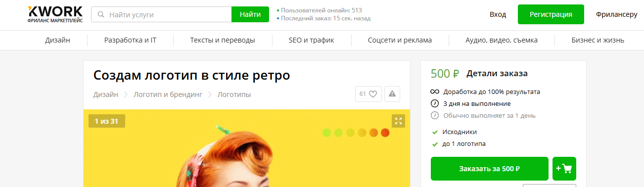The image size is (644, 187).
Task: Click the 'Детали заказа' heading
Action: [x=497, y=74]
